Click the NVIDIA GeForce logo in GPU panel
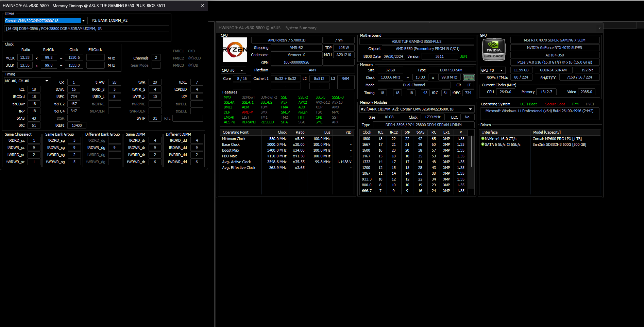 pos(494,50)
